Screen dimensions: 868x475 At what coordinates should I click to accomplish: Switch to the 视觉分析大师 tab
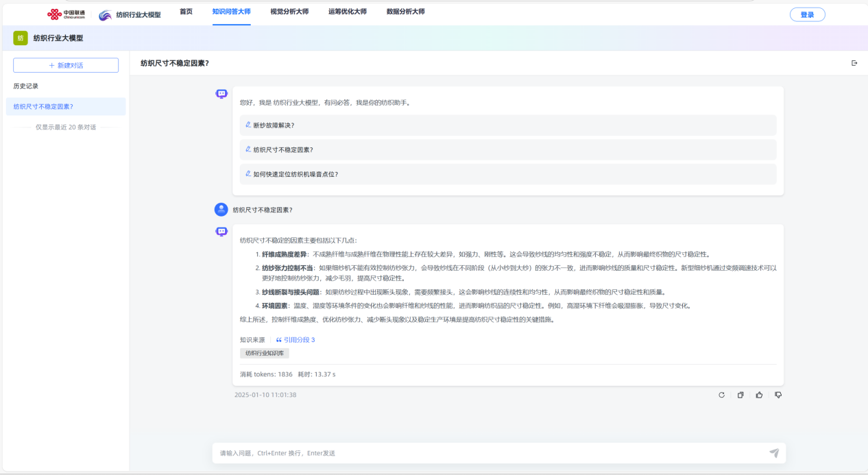coord(289,12)
